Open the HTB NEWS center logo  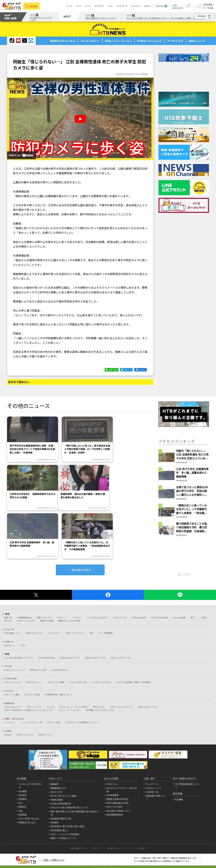coord(108,30)
